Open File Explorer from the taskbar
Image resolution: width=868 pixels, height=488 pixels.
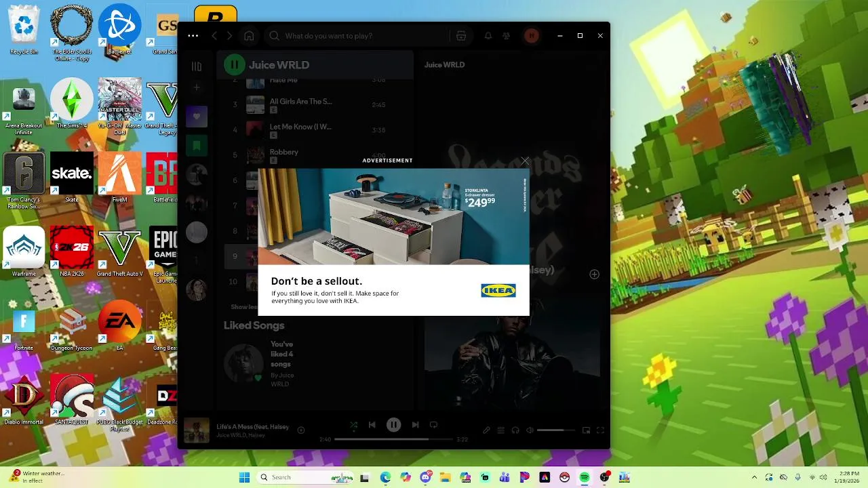point(445,477)
